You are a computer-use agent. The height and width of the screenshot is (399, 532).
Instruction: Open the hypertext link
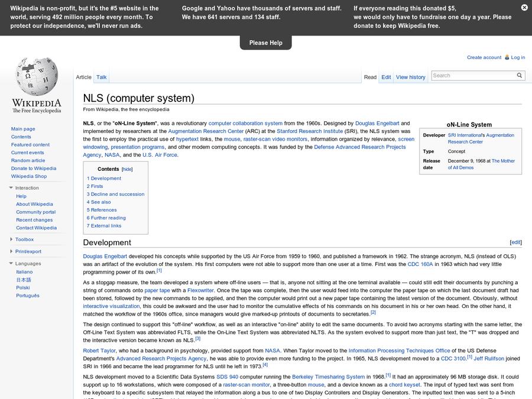[187, 139]
